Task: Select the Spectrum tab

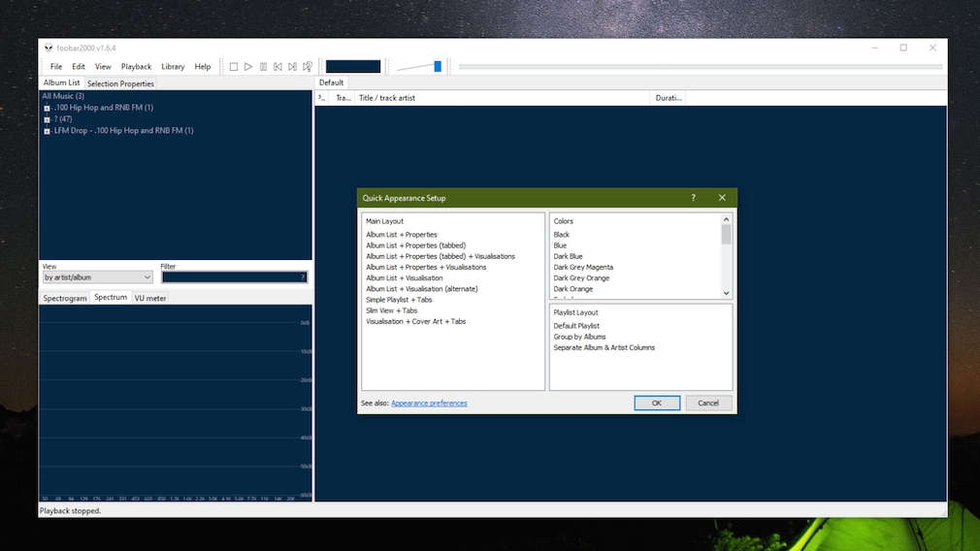Action: [111, 298]
